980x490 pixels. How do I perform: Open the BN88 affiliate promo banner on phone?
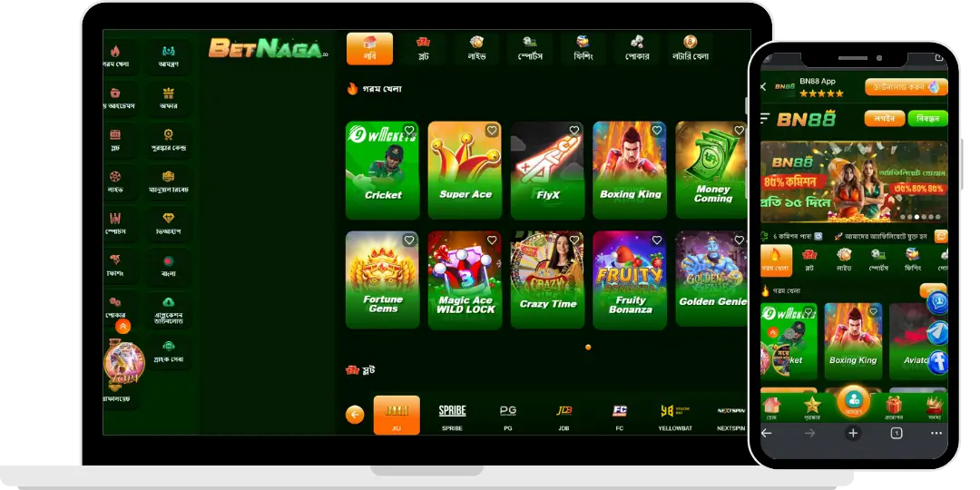(x=854, y=181)
